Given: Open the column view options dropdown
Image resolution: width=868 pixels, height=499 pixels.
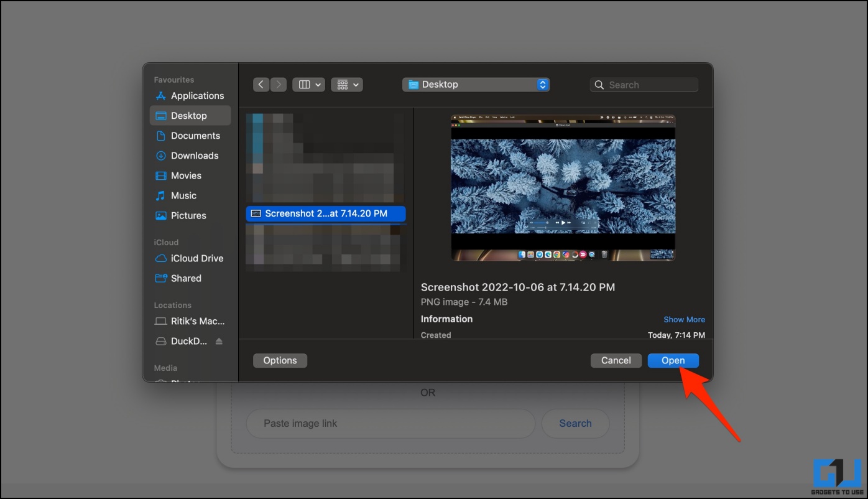Looking at the screenshot, I should coord(309,85).
